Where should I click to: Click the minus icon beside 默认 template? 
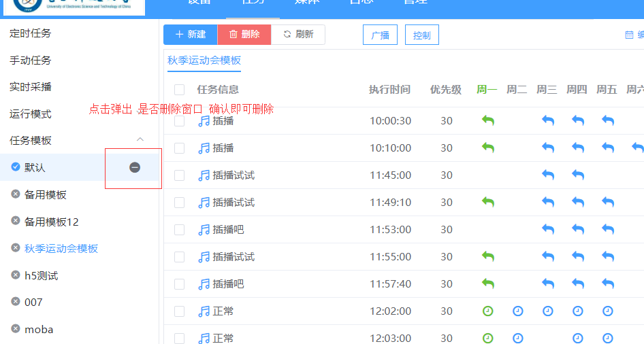click(x=135, y=167)
